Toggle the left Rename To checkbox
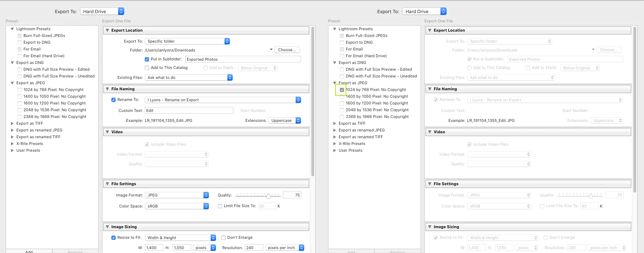644x253 pixels. pos(114,100)
